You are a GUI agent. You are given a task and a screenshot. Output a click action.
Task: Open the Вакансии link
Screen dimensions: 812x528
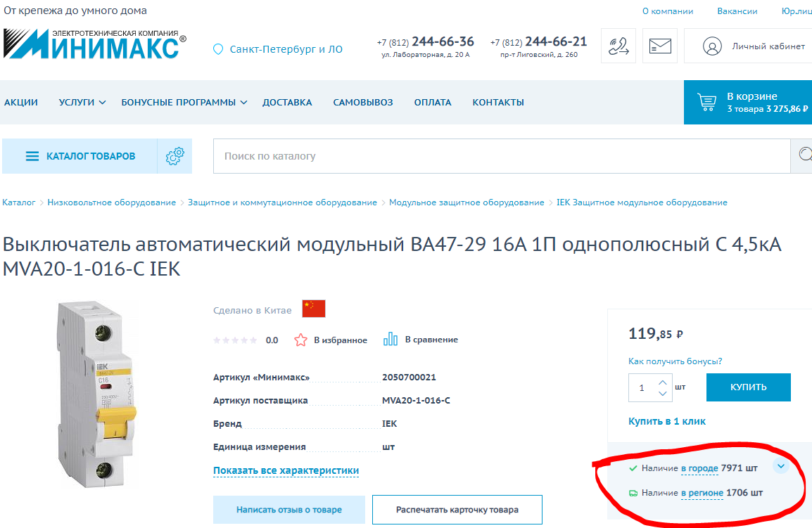pyautogui.click(x=737, y=11)
